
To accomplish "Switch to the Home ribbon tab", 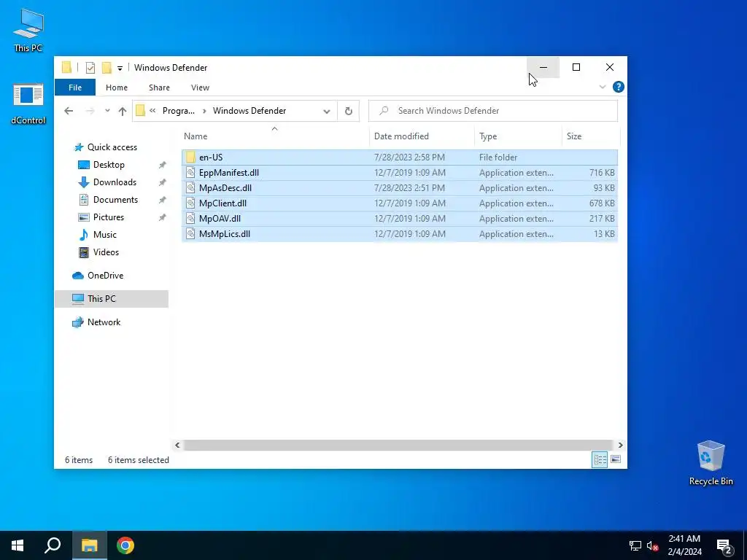I will [x=117, y=87].
